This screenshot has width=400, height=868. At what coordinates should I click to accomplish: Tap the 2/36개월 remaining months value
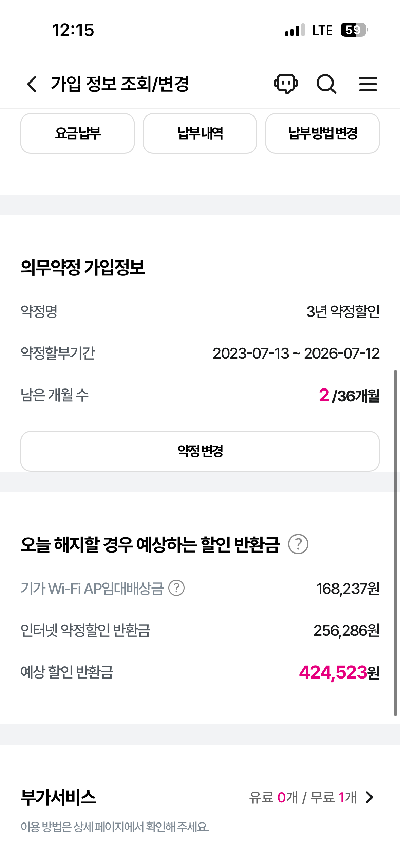pos(349,396)
